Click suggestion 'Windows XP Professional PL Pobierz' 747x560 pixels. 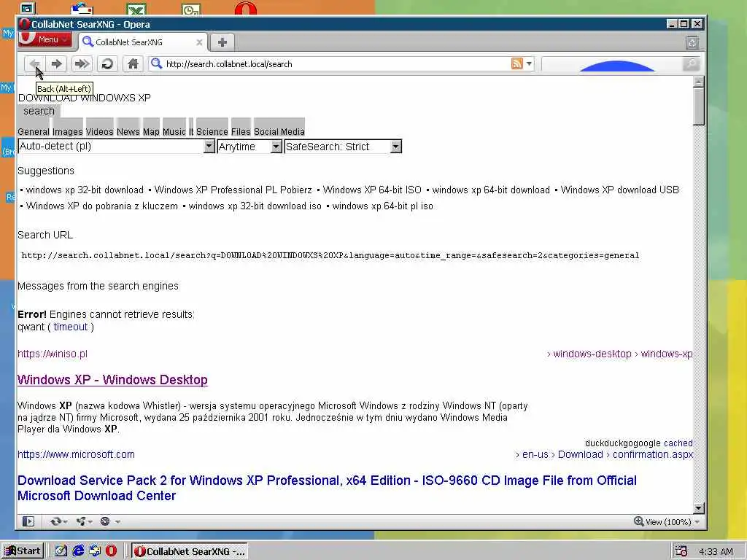[233, 190]
